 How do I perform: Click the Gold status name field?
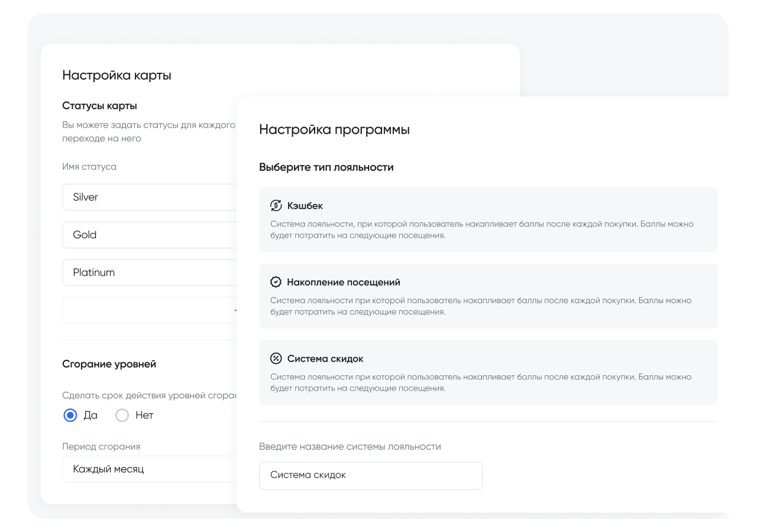pos(149,235)
